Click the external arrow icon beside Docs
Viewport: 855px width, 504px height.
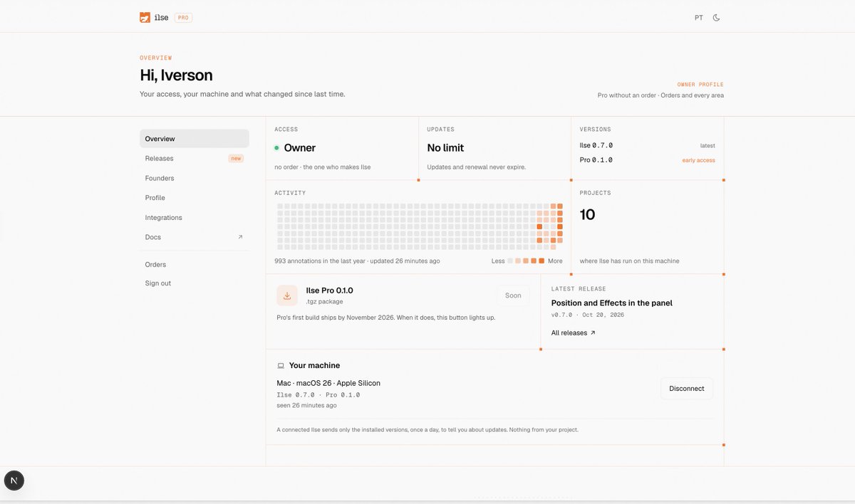pos(240,237)
